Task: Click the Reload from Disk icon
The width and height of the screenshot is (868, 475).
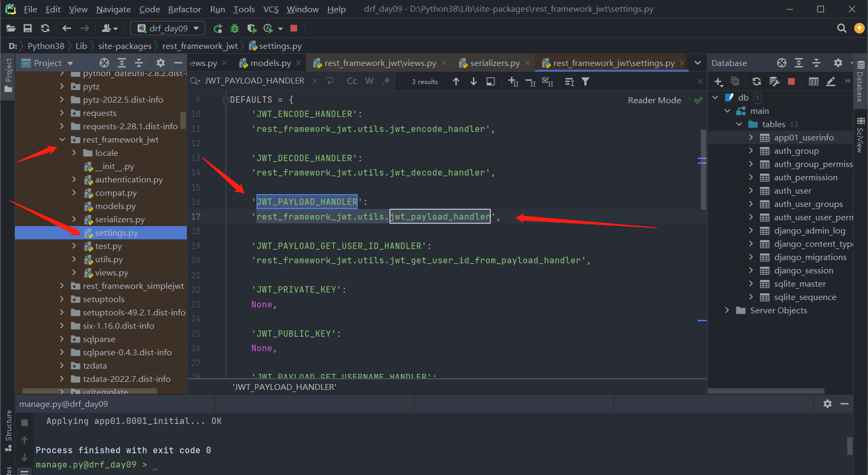Action: (45, 28)
